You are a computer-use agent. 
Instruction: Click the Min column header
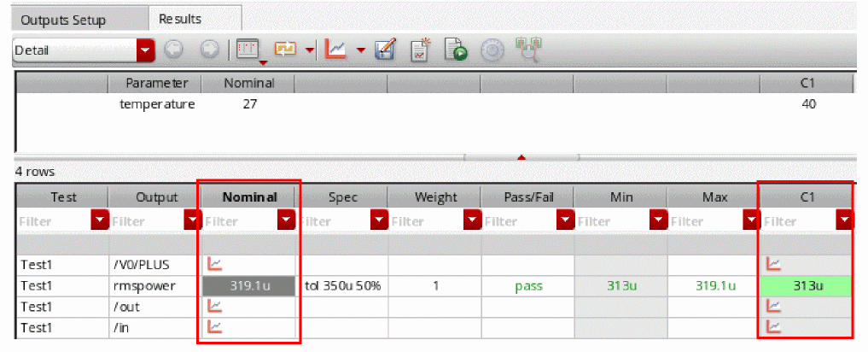tap(620, 197)
